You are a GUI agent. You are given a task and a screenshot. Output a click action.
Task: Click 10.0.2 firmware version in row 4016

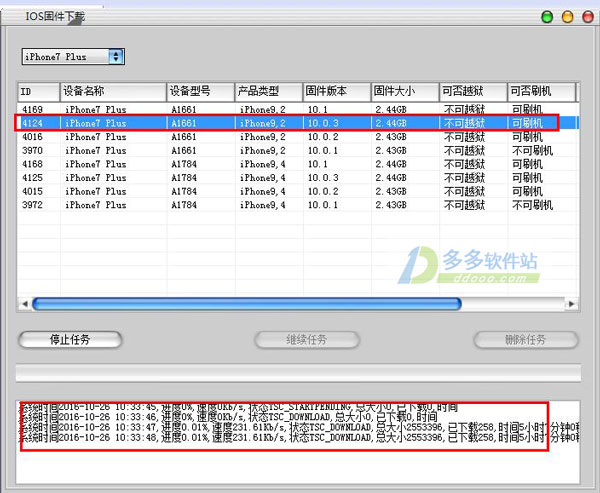323,137
